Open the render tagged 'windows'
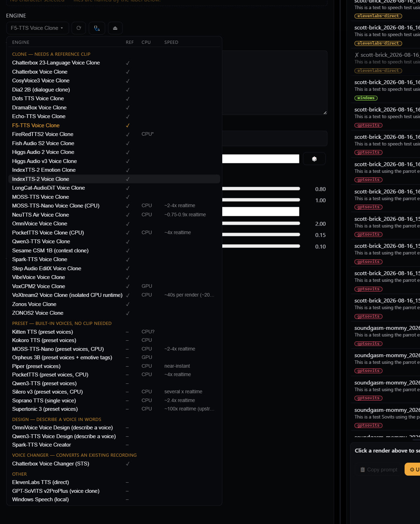420x524 pixels. pyautogui.click(x=385, y=90)
